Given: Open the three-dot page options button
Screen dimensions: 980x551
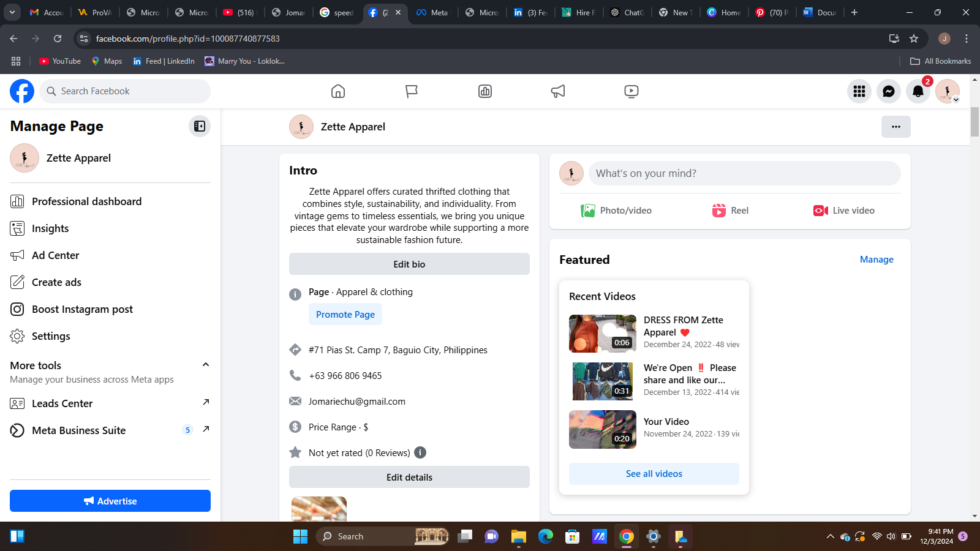Looking at the screenshot, I should coord(896,127).
